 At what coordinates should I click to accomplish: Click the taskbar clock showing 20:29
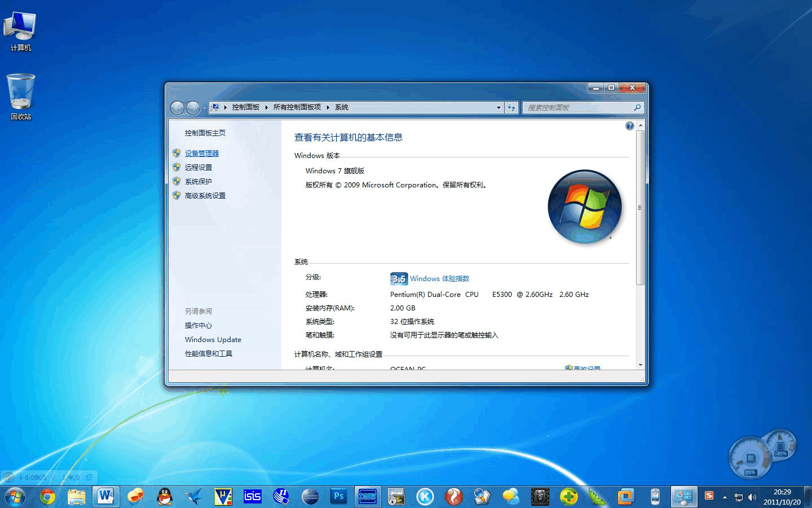(x=782, y=497)
